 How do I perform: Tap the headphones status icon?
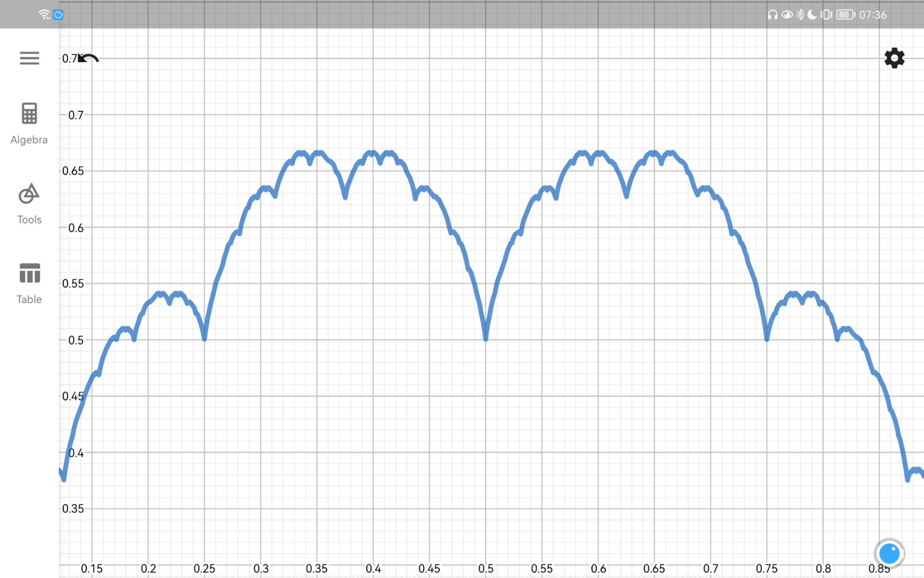(772, 14)
